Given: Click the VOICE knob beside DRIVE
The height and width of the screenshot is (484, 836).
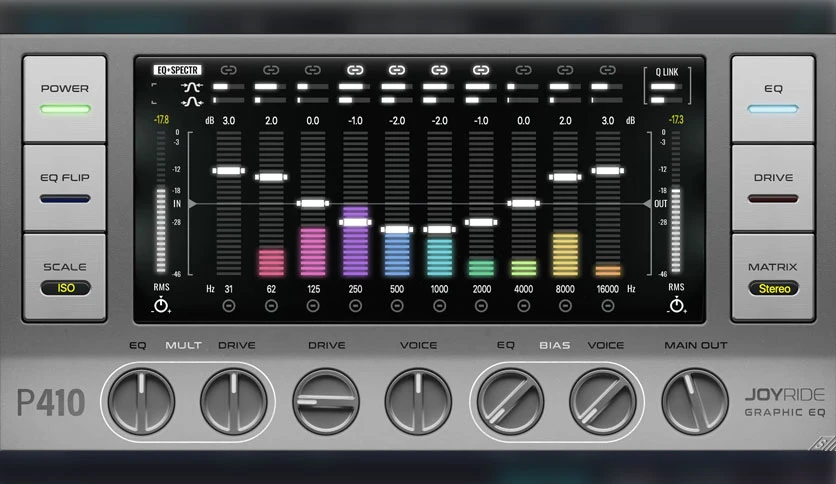Looking at the screenshot, I should click(418, 402).
